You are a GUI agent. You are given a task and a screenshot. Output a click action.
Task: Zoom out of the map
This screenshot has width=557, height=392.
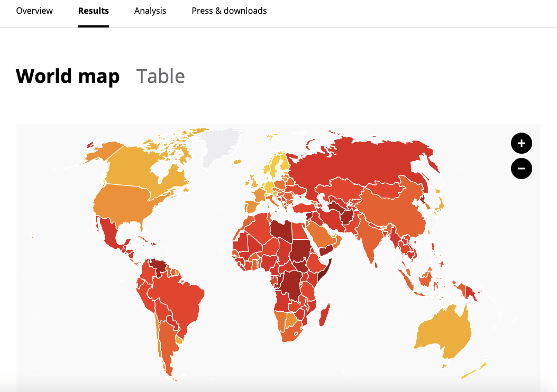pos(521,169)
